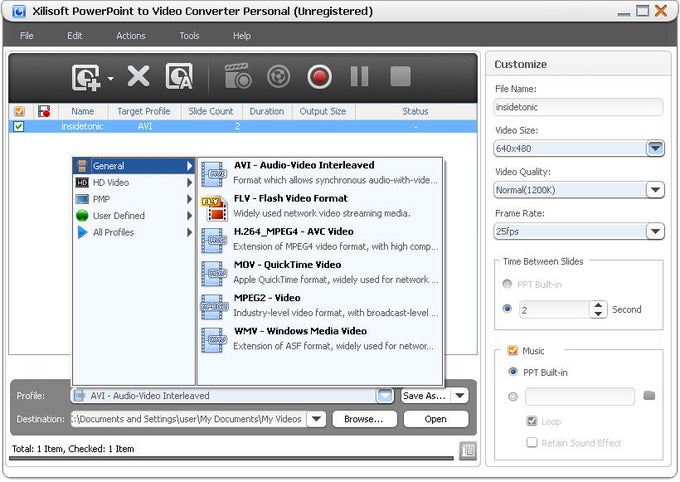Expand the HD Video profile category
Viewport: 680px width, 482px height.
pyautogui.click(x=134, y=183)
